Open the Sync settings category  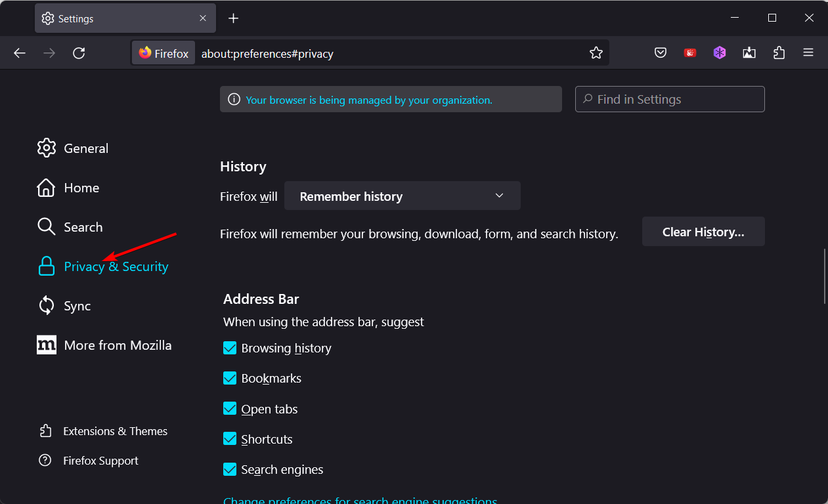coord(64,306)
